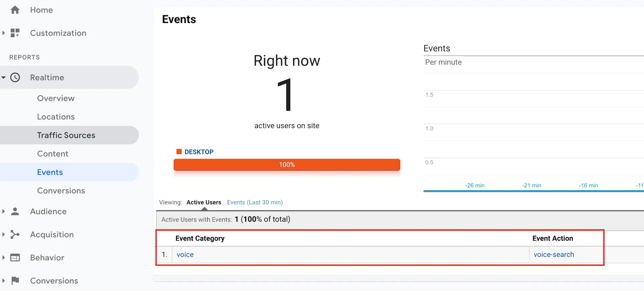Click the orange DESKTOP legend square
This screenshot has height=291, width=644.
point(179,152)
